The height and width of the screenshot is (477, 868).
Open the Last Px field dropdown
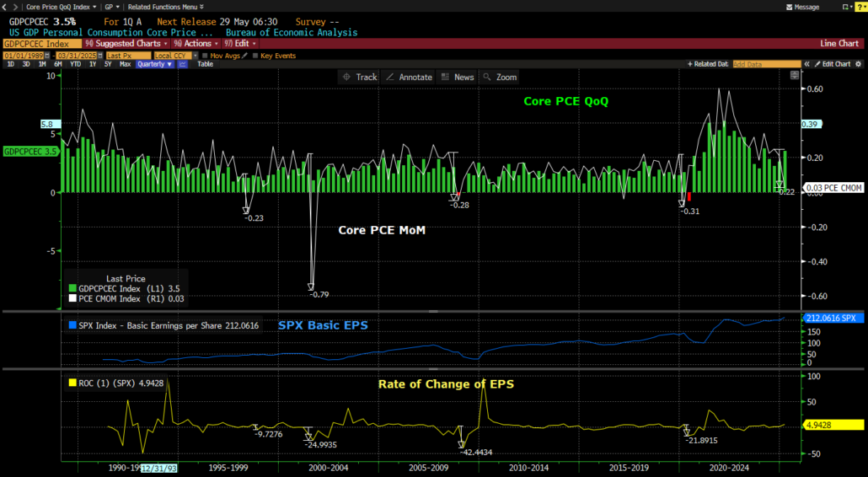click(x=128, y=56)
